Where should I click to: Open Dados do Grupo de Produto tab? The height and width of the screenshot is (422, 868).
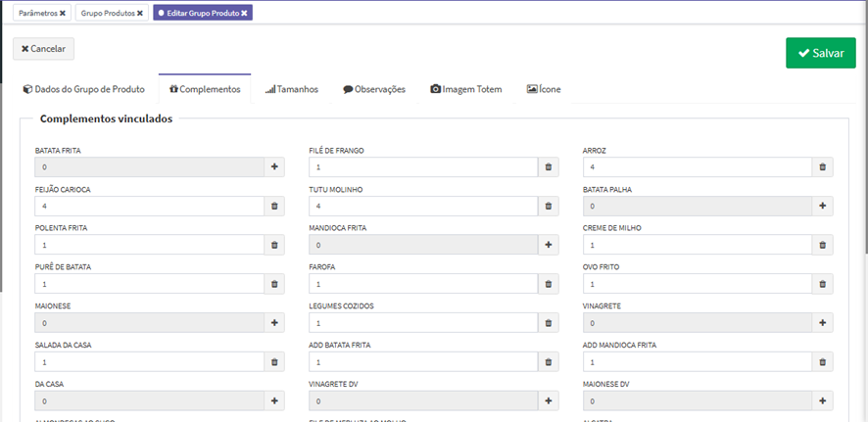[x=83, y=89]
